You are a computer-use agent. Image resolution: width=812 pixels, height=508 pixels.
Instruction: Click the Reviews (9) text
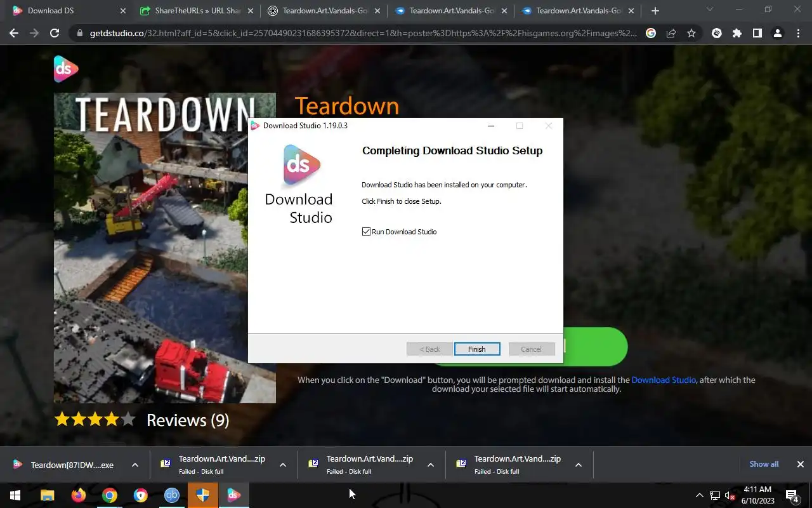point(188,420)
